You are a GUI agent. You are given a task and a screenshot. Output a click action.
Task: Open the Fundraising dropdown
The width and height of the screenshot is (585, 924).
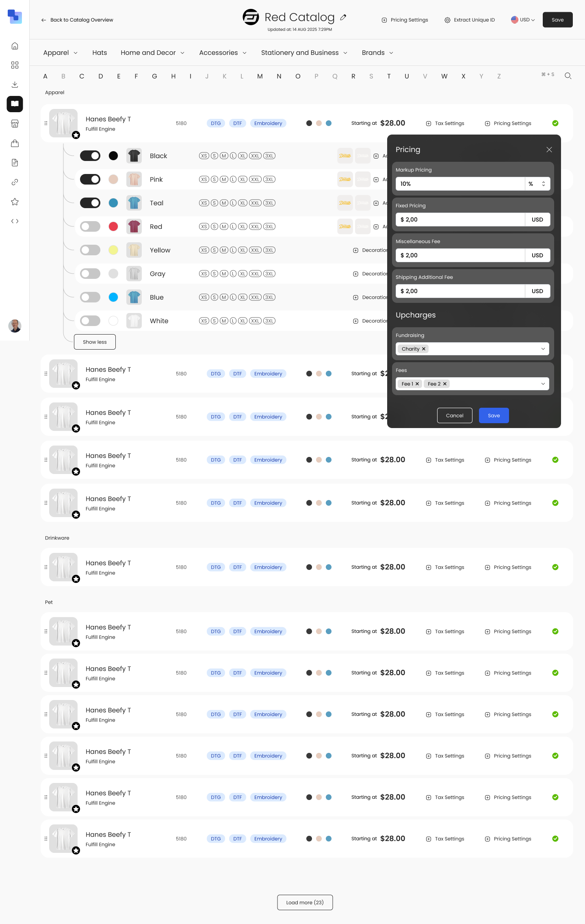[x=472, y=349]
